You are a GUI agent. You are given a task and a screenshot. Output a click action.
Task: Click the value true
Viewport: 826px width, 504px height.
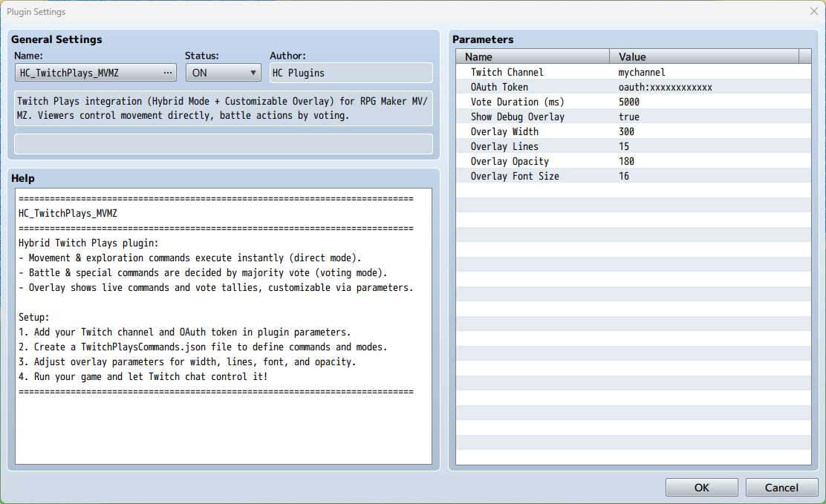click(629, 117)
